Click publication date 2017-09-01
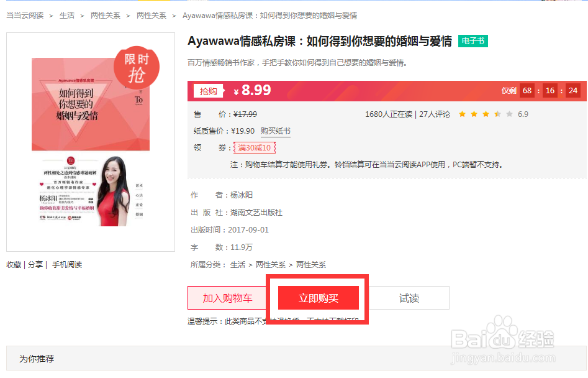The image size is (588, 378). pos(248,230)
